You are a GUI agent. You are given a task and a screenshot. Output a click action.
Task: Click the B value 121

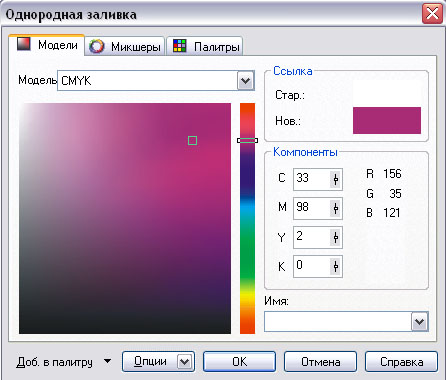[x=392, y=213]
